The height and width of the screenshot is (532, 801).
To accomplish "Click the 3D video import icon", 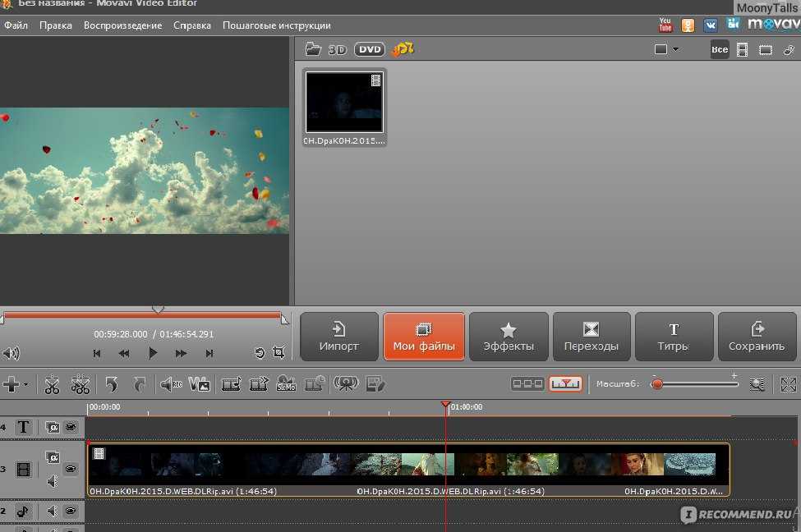I will click(337, 49).
